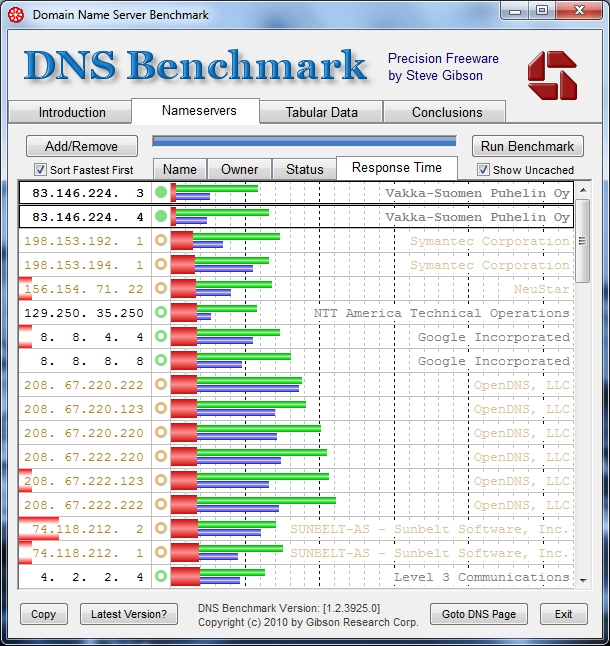Click the scroll down arrow of server list
This screenshot has width=610, height=646.
tap(582, 577)
